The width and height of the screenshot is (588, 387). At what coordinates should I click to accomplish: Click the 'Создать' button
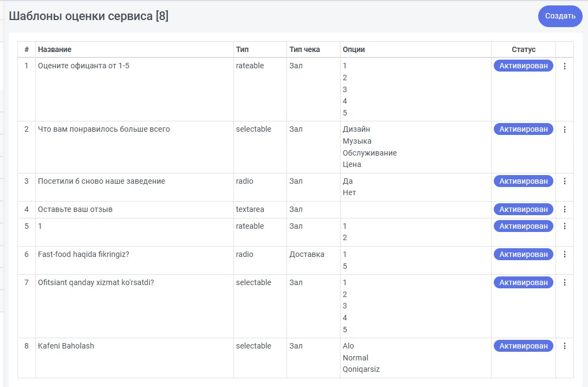click(x=560, y=16)
